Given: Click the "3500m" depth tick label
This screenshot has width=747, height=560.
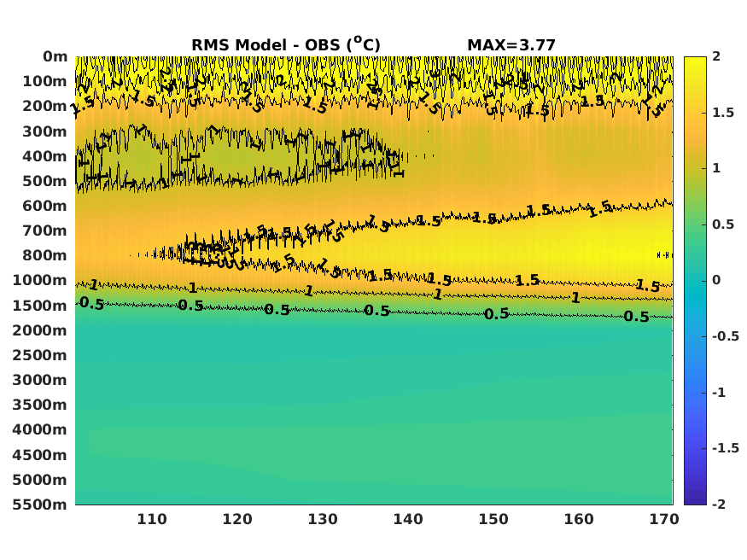Looking at the screenshot, I should 40,405.
